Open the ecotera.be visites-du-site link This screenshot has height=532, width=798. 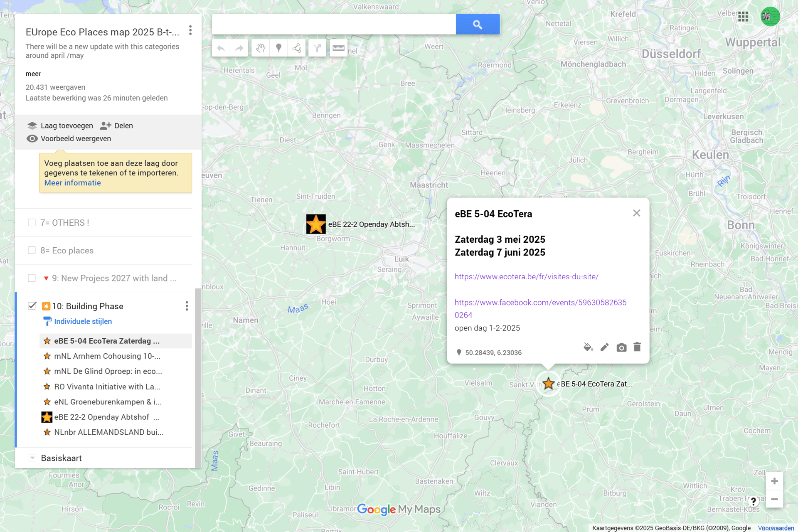coord(526,277)
